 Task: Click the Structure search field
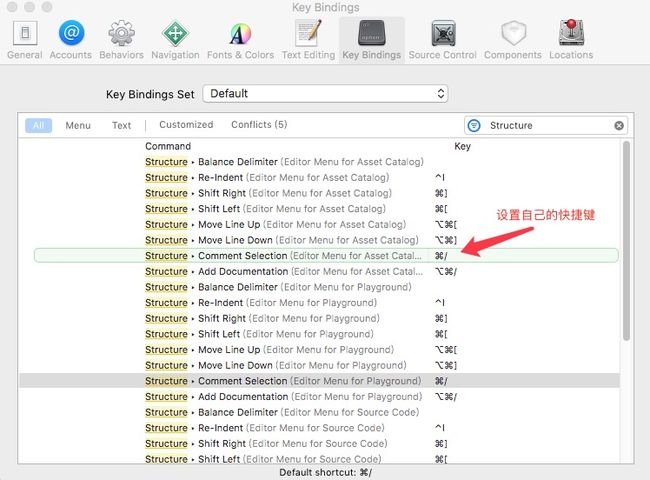point(546,125)
